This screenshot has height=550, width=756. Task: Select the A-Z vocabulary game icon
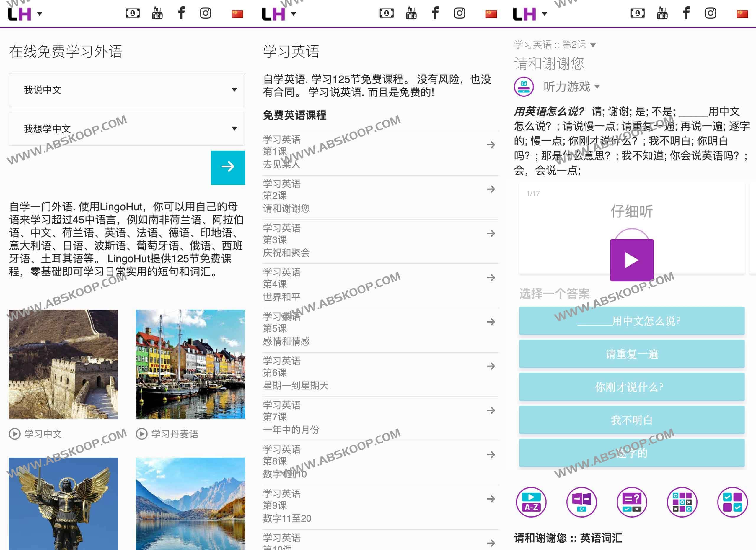tap(531, 502)
